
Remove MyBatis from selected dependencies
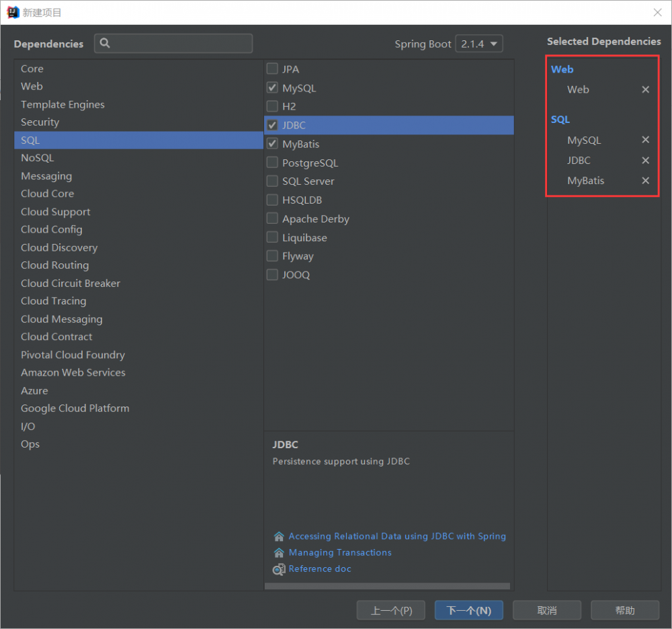pos(645,181)
